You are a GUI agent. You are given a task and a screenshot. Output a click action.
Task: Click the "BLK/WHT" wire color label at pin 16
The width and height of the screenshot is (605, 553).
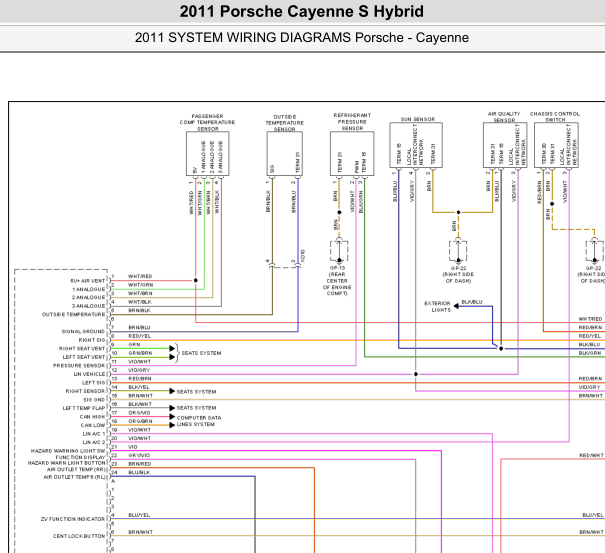(140, 404)
